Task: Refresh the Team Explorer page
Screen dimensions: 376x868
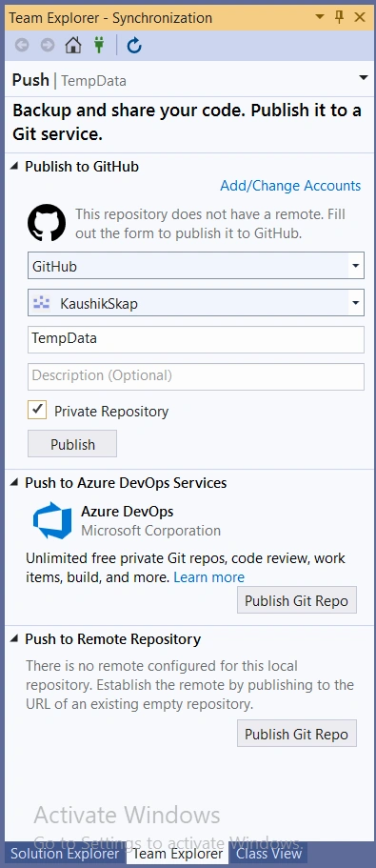Action: pyautogui.click(x=134, y=46)
